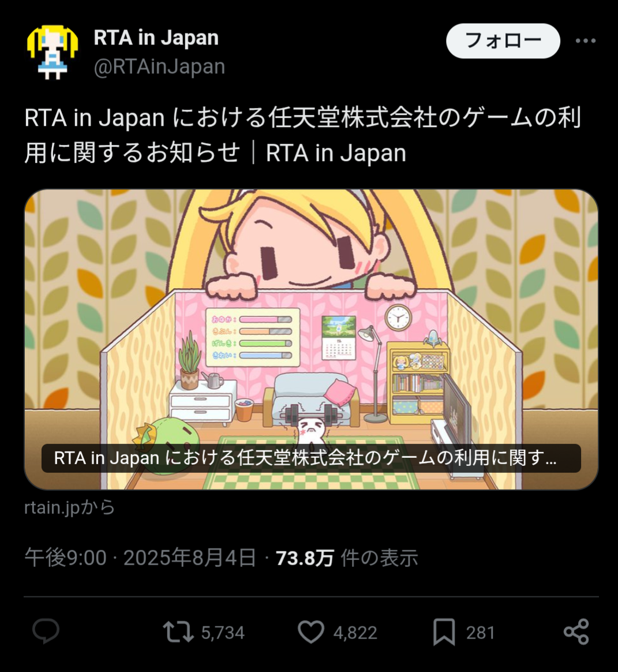The width and height of the screenshot is (618, 672).
Task: Click the 午後9:00 timestamp
Action: pyautogui.click(x=66, y=558)
